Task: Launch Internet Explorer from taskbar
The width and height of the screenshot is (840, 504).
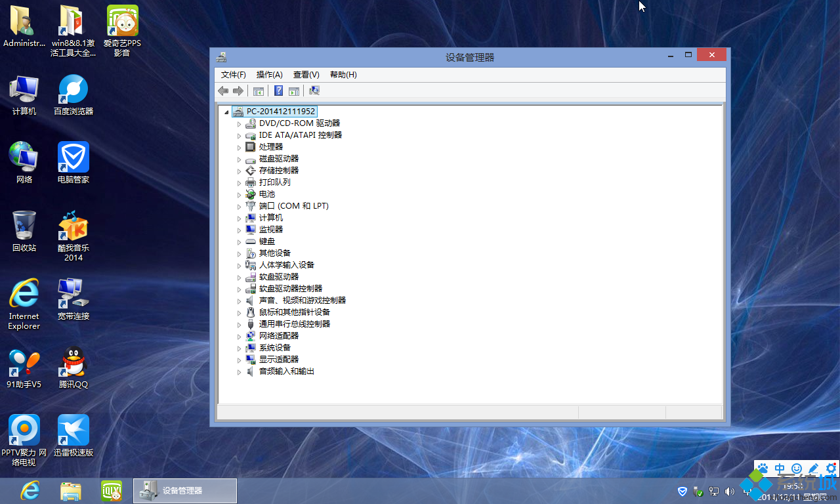Action: 30,490
